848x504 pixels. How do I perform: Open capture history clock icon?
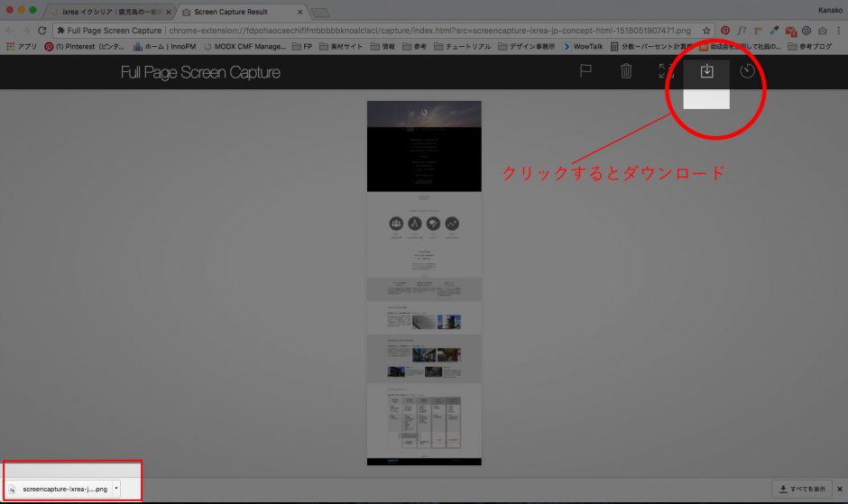pos(747,72)
